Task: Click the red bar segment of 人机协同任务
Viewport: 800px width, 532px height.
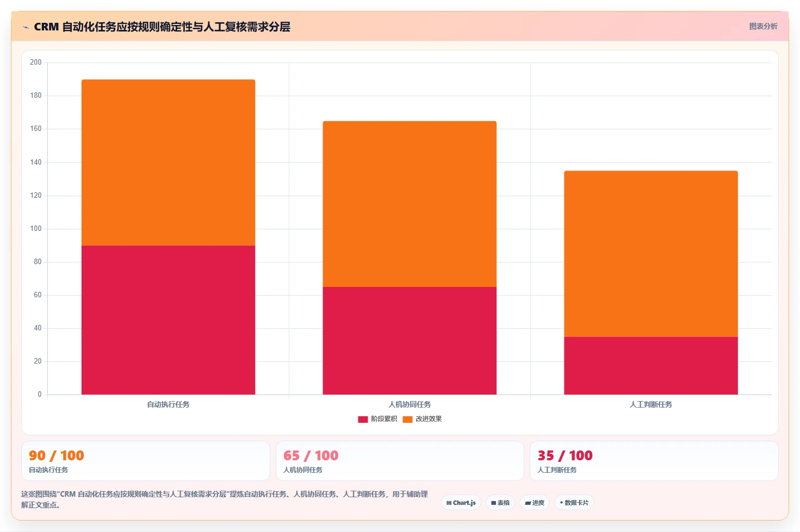Action: (410, 341)
